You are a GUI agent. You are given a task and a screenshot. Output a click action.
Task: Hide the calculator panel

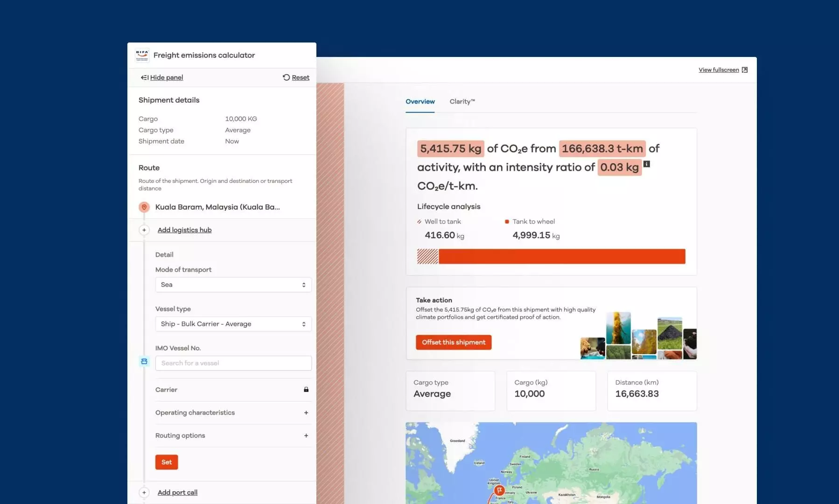pyautogui.click(x=161, y=77)
